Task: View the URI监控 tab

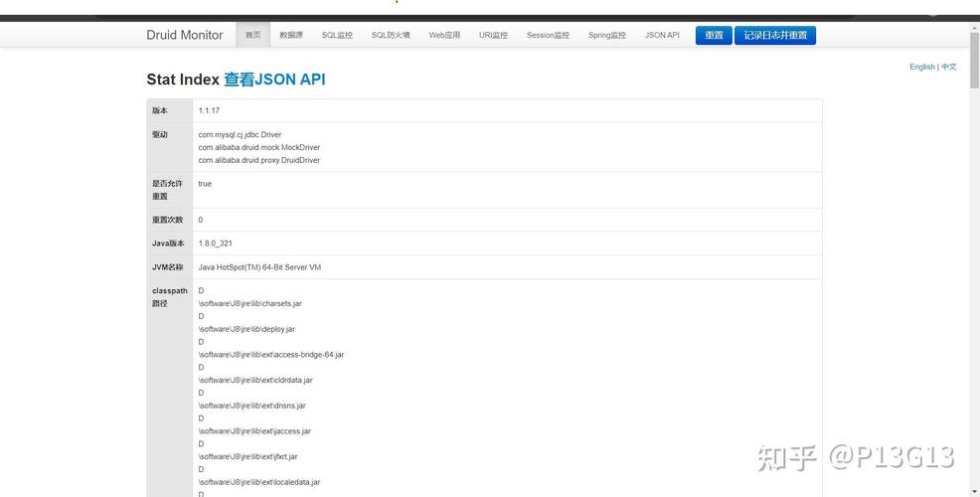Action: (493, 35)
